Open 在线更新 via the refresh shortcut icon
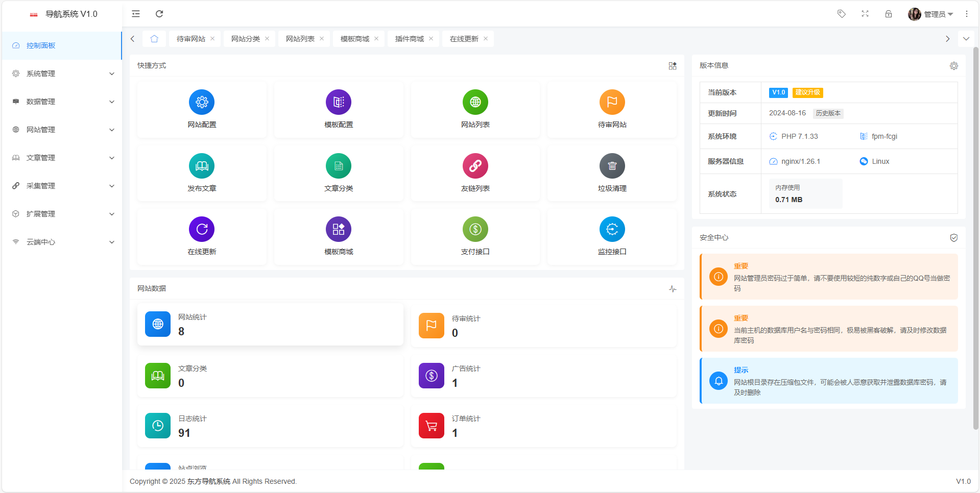The width and height of the screenshot is (980, 493). (x=202, y=229)
